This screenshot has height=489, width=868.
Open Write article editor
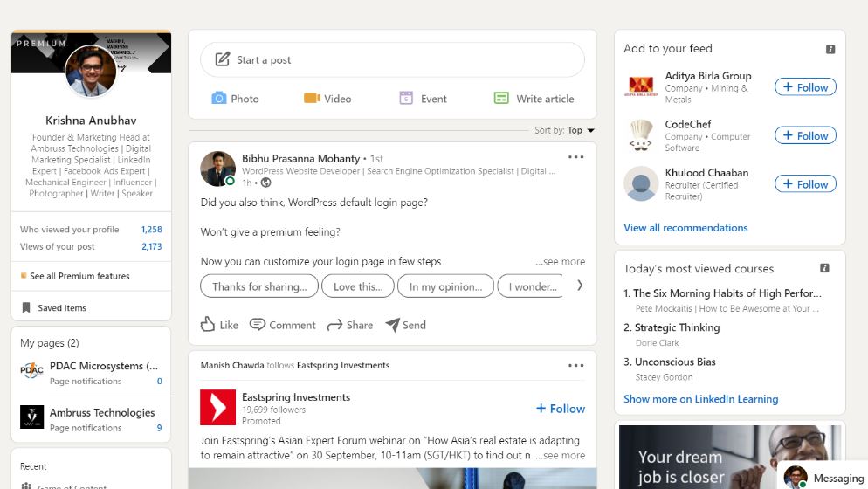pos(534,99)
